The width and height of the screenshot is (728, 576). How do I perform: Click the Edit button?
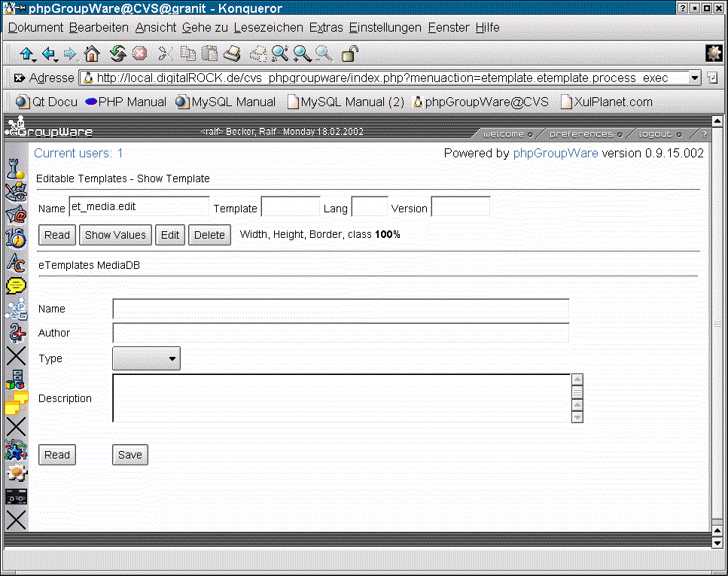pos(170,235)
